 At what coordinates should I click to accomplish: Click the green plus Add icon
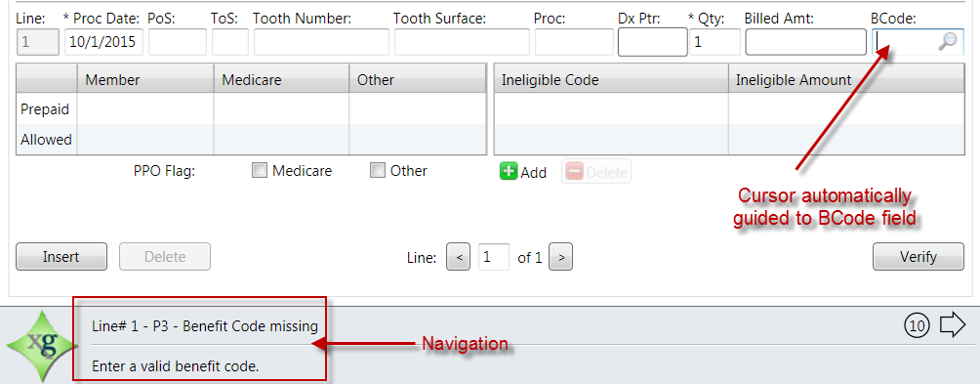(x=509, y=172)
